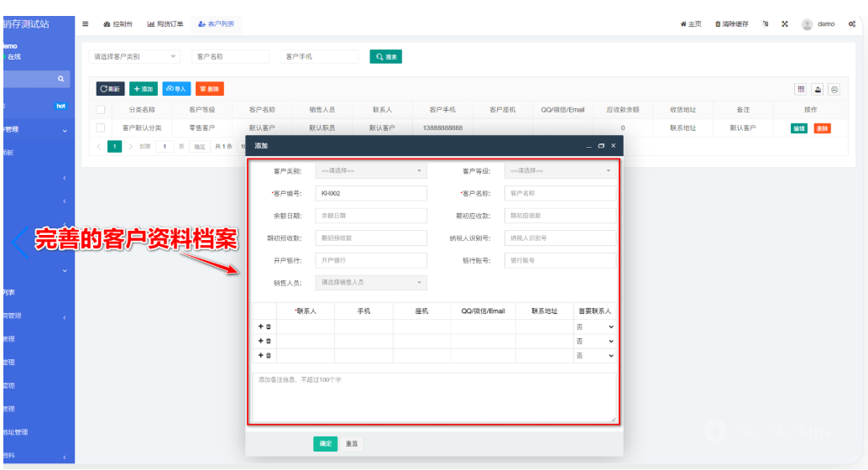Click the hamburger menu toggle icon

tap(86, 23)
